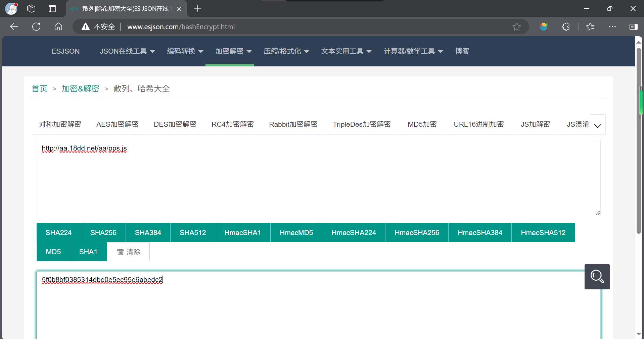644x339 pixels.
Task: Click the SHA256 hash button
Action: click(x=103, y=233)
